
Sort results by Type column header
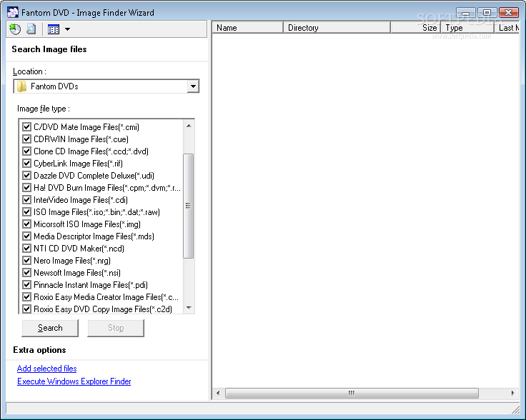click(x=467, y=28)
